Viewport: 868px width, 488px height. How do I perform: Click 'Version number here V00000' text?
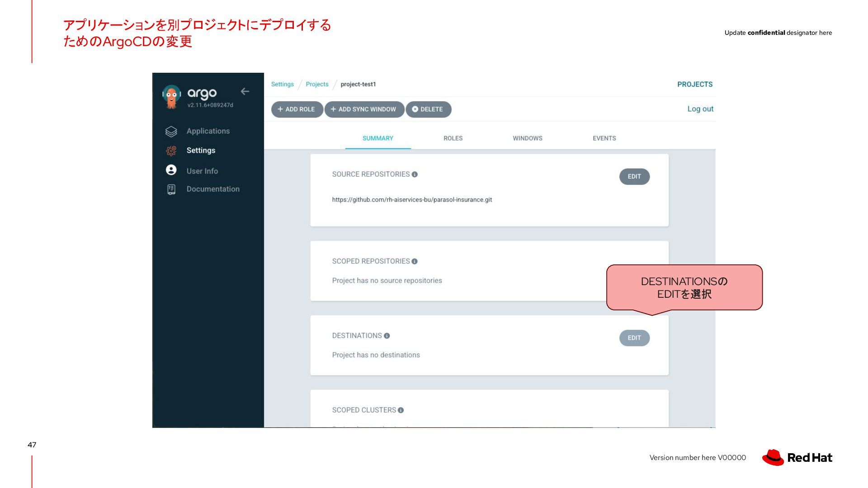[698, 458]
